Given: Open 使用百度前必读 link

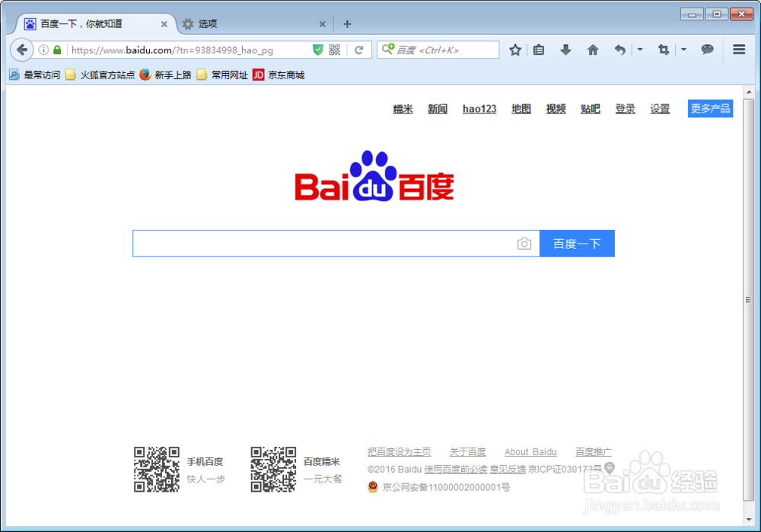Looking at the screenshot, I should click(456, 470).
